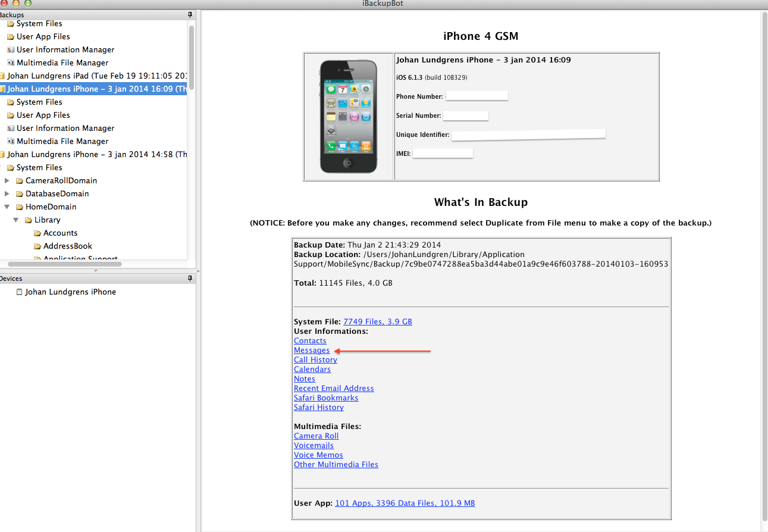Click the "Multimedia Files:" section label
The width and height of the screenshot is (768, 532).
pyautogui.click(x=328, y=426)
